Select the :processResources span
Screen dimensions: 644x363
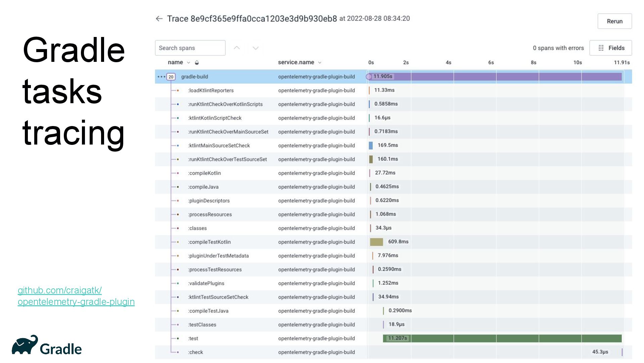pyautogui.click(x=210, y=214)
